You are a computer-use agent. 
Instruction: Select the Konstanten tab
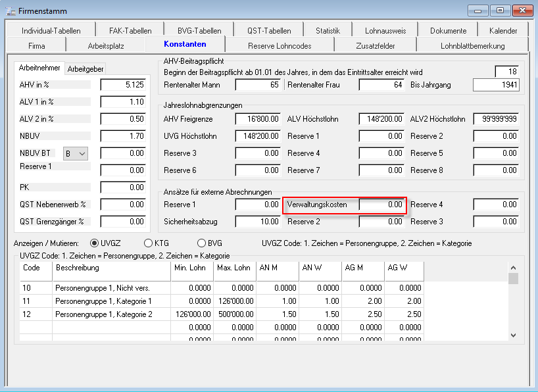185,44
